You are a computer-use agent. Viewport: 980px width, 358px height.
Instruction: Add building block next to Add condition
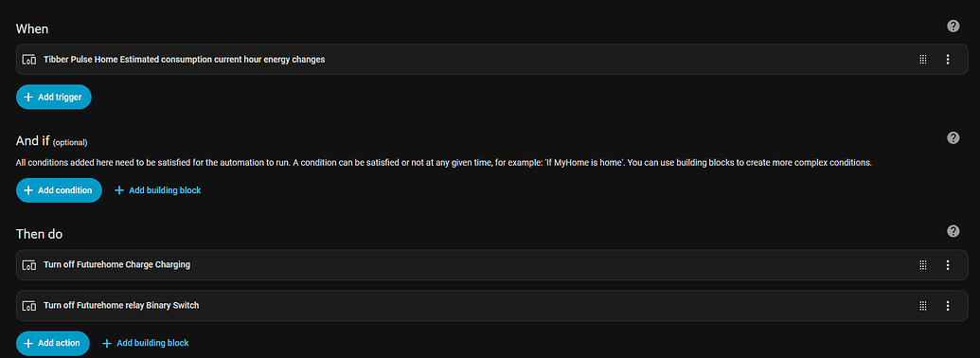click(157, 190)
